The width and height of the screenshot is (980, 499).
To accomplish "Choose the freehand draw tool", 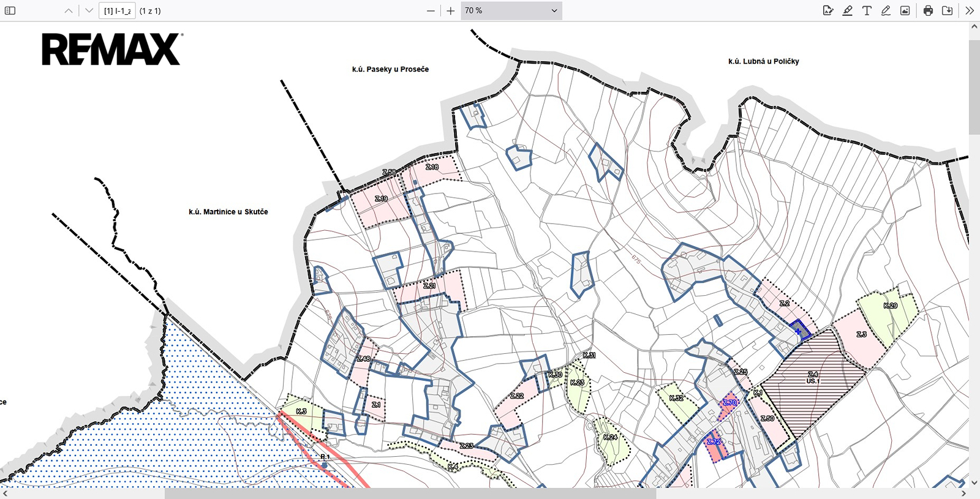I will [886, 10].
